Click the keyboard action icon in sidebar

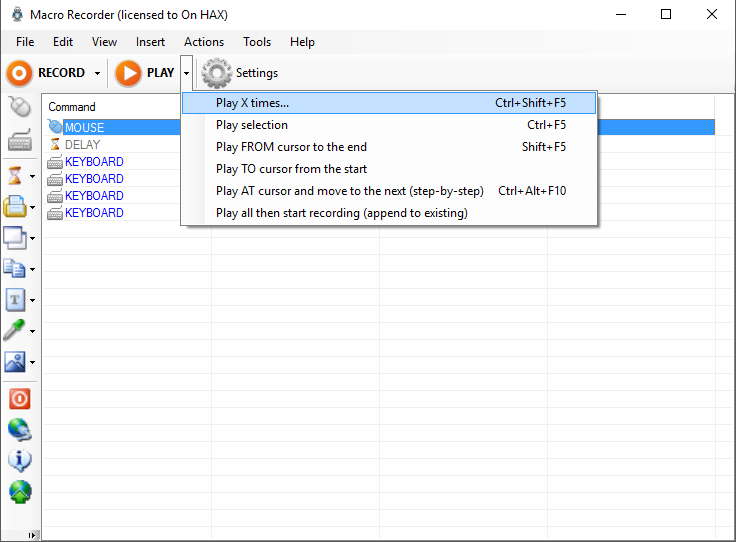pos(20,140)
